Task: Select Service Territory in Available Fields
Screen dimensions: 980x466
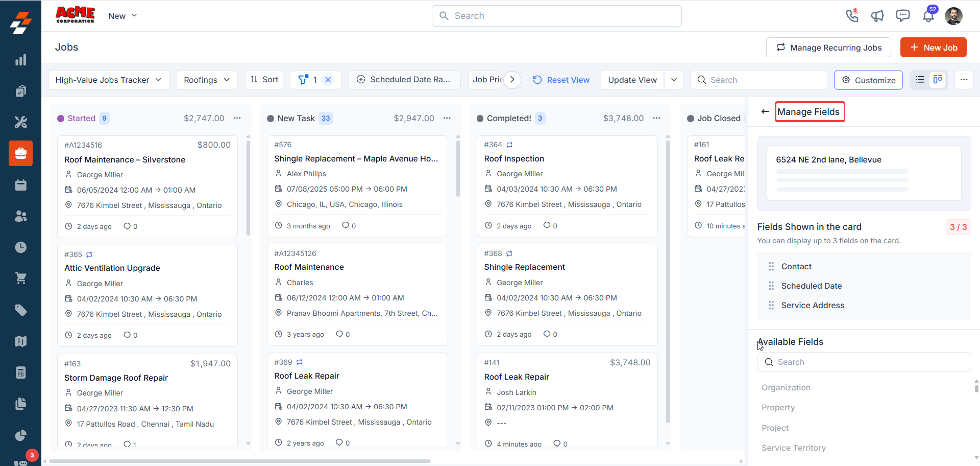Action: tap(794, 448)
